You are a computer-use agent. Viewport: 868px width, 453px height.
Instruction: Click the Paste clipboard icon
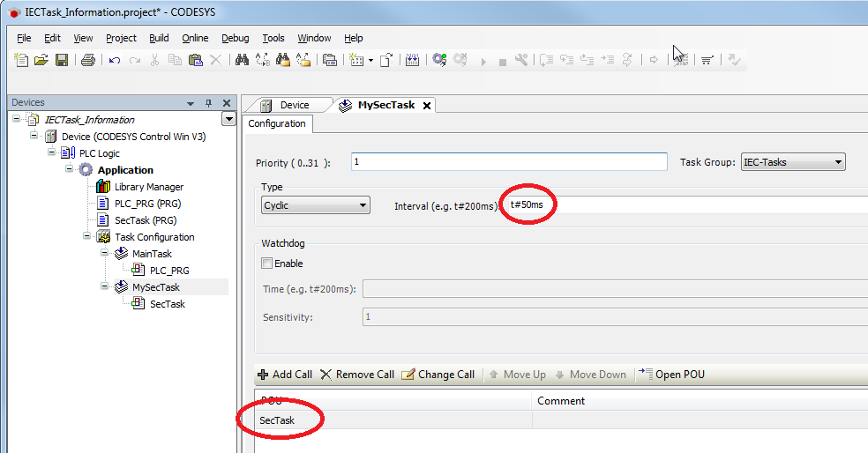point(195,60)
